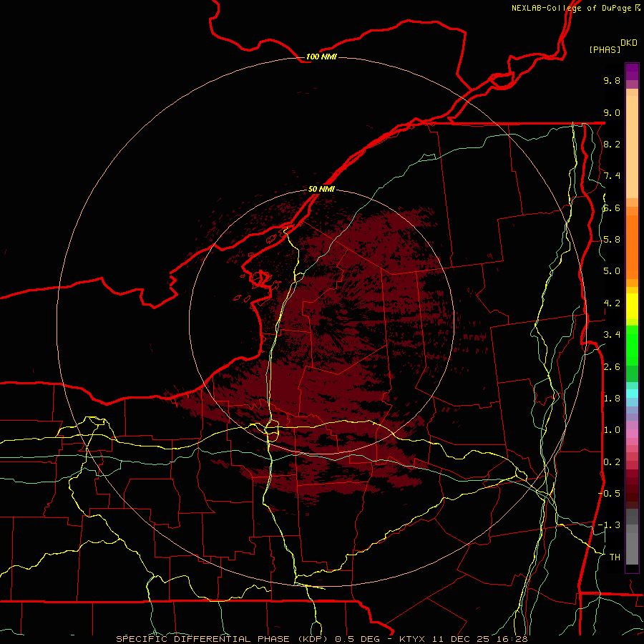Click the 9.8 value on the scale
644x644 pixels.
point(612,80)
